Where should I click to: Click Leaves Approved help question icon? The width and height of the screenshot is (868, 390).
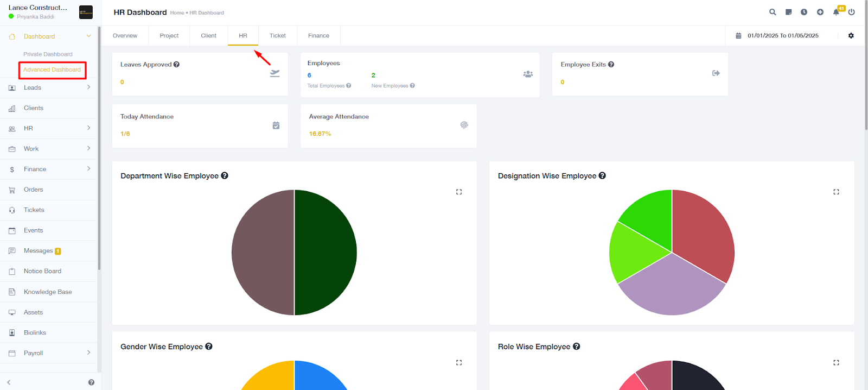tap(176, 65)
